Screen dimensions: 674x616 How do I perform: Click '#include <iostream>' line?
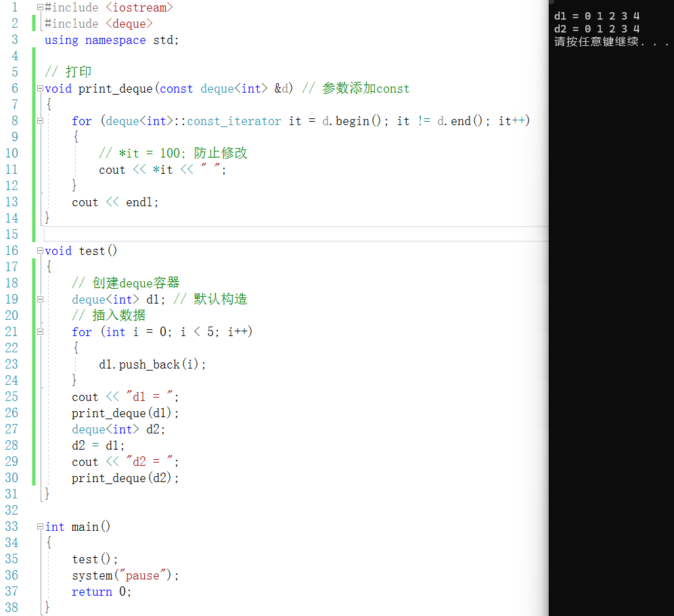point(109,7)
